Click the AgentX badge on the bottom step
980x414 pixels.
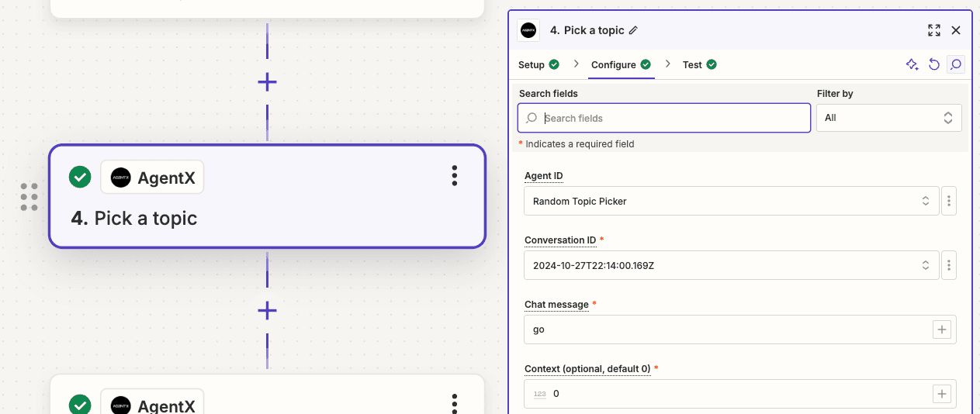153,402
